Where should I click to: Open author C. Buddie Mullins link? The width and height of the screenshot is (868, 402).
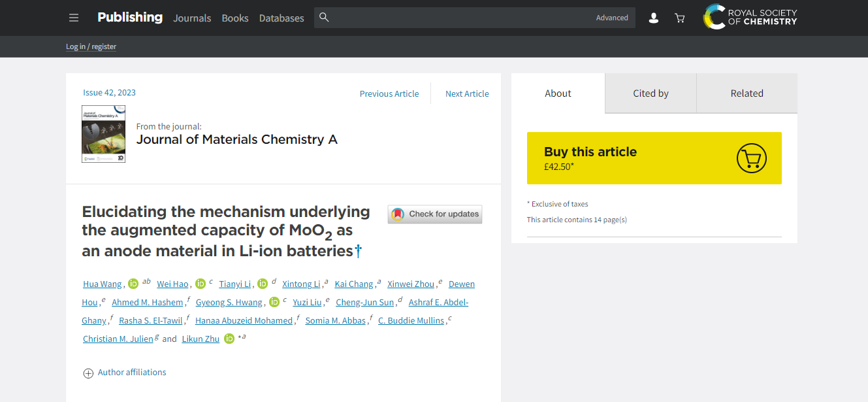[411, 320]
